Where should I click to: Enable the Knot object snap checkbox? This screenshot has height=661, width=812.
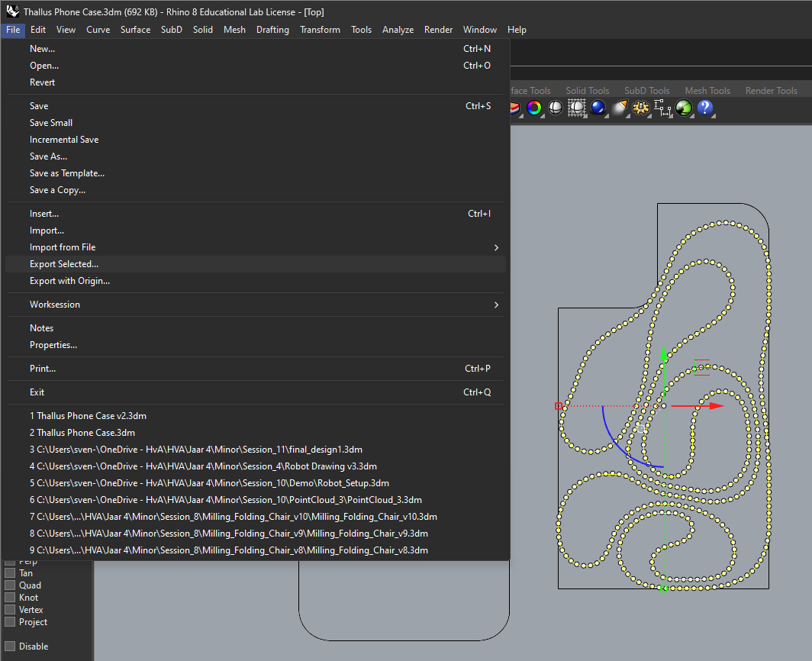(11, 598)
